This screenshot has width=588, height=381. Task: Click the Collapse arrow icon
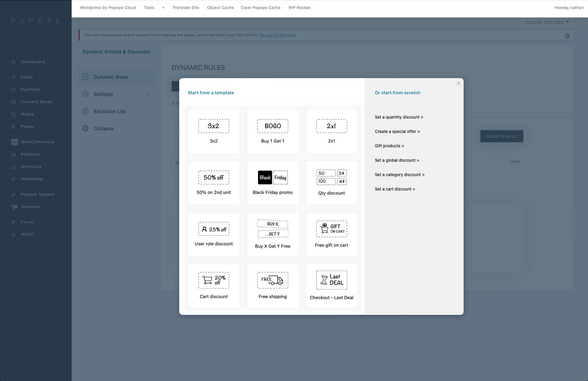tap(85, 128)
